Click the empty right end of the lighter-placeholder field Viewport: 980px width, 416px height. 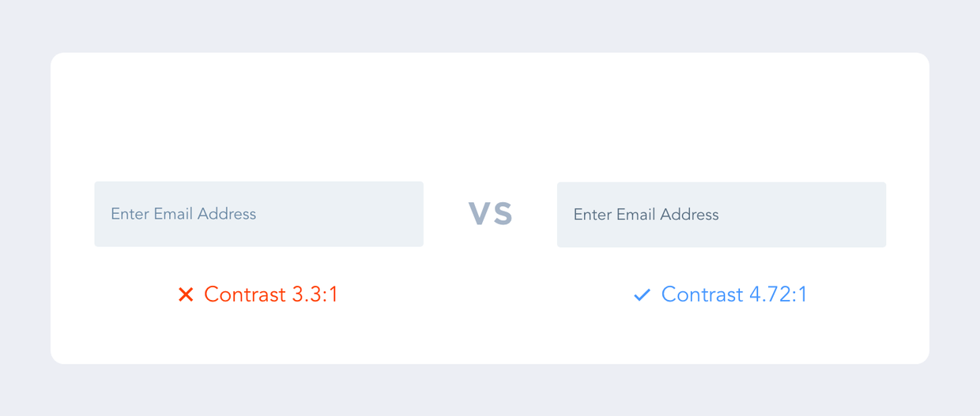tap(379, 214)
